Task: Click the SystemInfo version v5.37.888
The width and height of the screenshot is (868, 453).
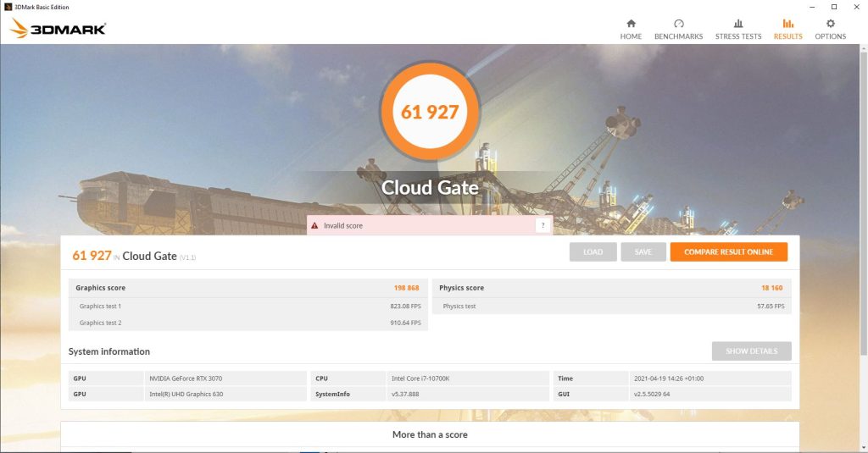Action: click(405, 394)
